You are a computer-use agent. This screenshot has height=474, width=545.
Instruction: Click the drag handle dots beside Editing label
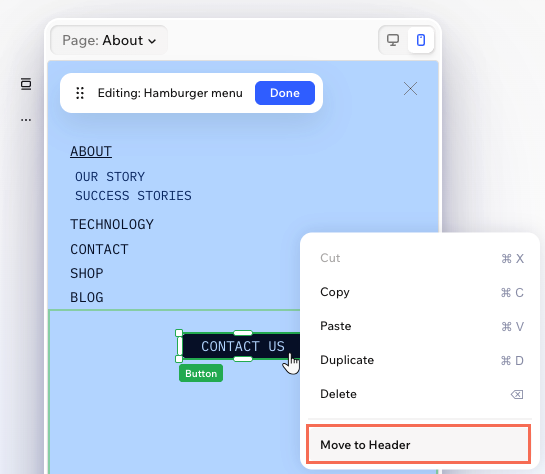tap(80, 93)
